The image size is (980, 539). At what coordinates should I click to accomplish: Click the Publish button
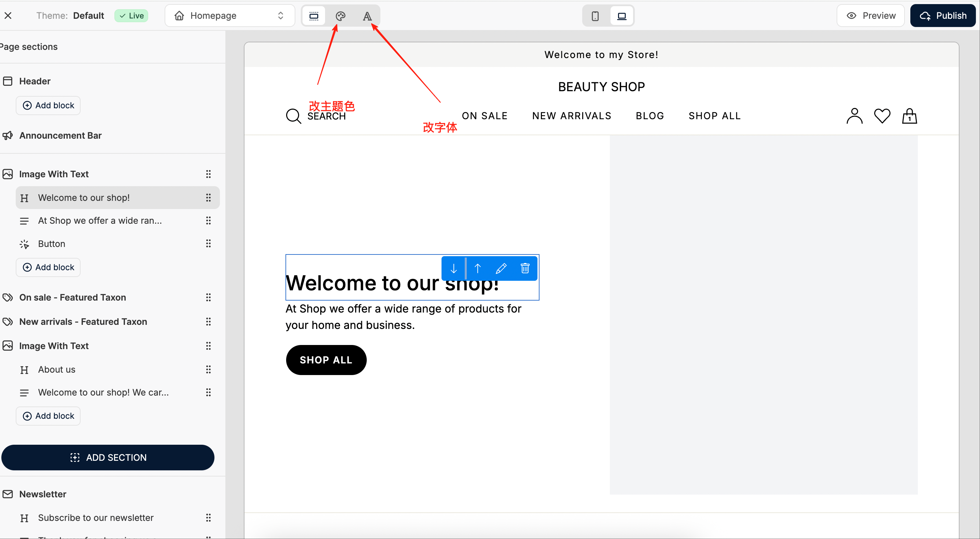tap(943, 16)
